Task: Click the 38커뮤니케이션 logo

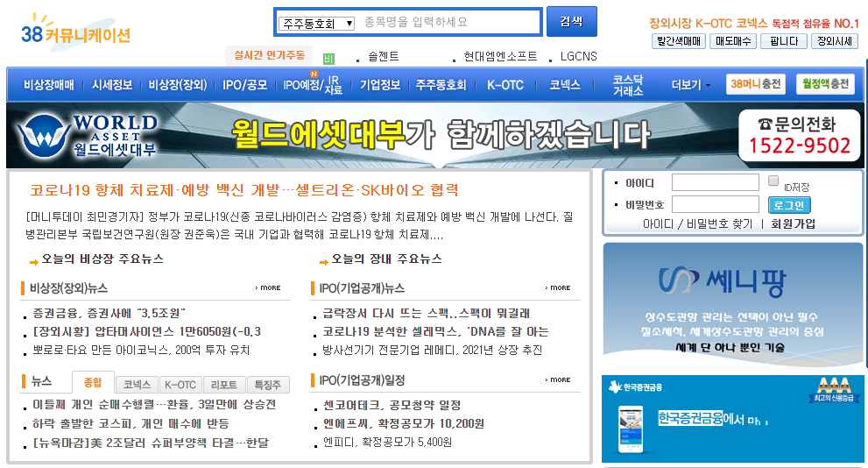Action: click(75, 33)
